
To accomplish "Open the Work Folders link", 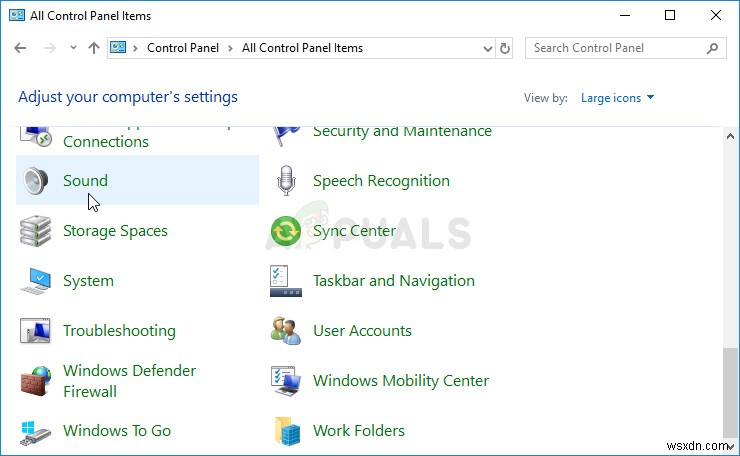I will point(359,431).
